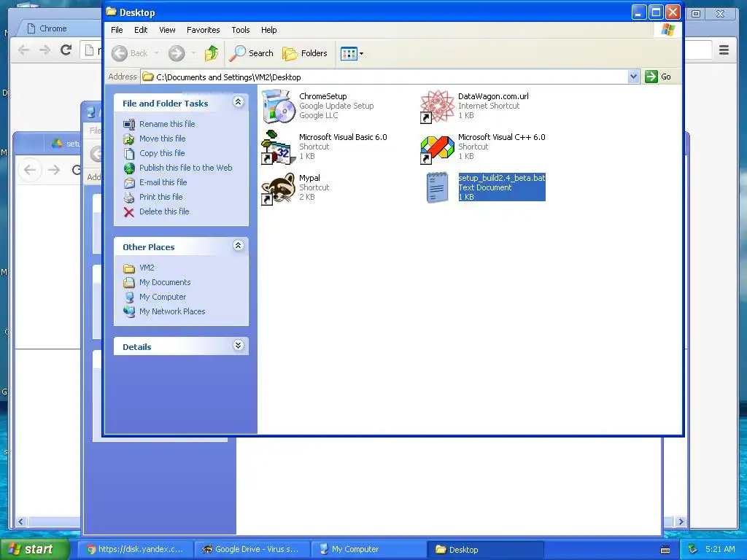747x560 pixels.
Task: Select the setup_build2.4_beta.bat file icon
Action: pyautogui.click(x=438, y=187)
